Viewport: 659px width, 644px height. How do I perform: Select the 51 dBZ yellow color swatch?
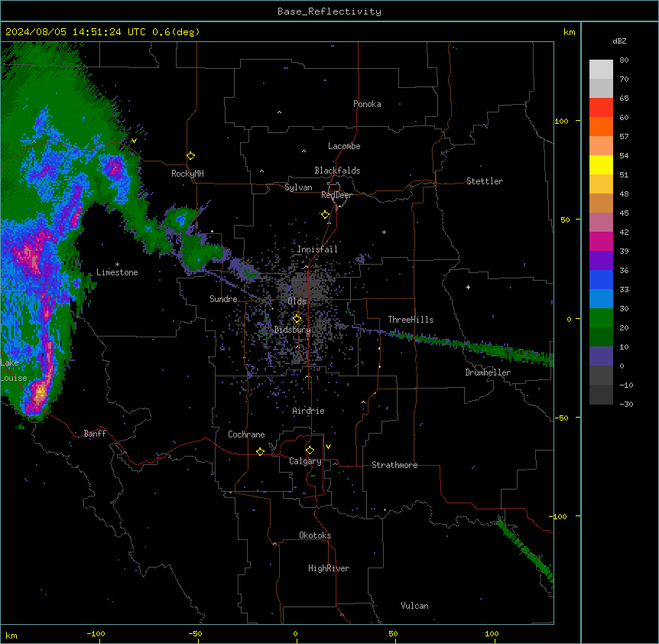pos(601,164)
